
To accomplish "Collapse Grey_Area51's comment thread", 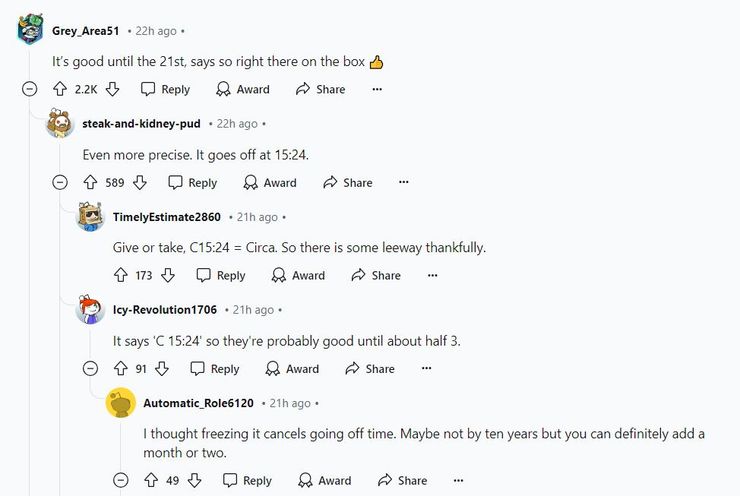I will pos(30,89).
